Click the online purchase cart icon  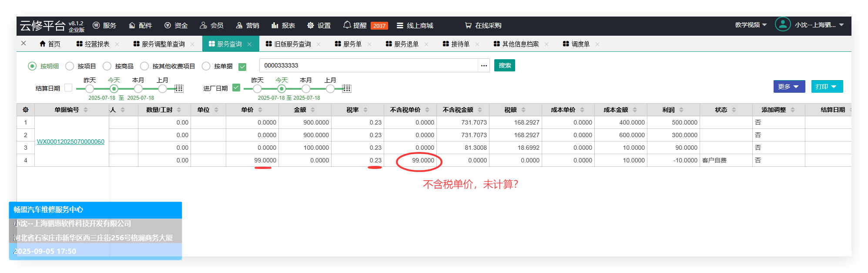point(468,26)
